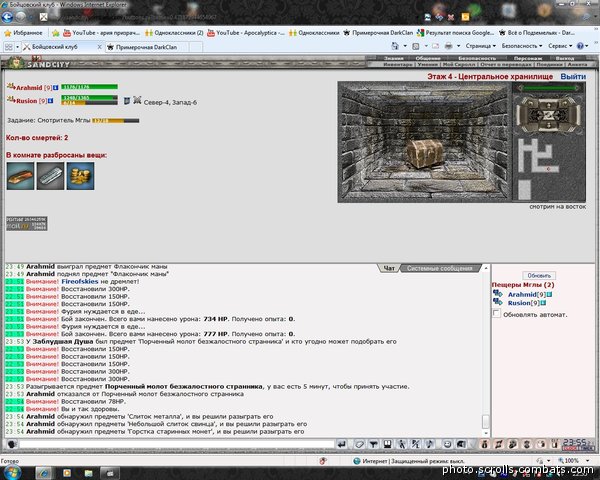Open browser Quick Tabs dropdown arrow

point(18,47)
